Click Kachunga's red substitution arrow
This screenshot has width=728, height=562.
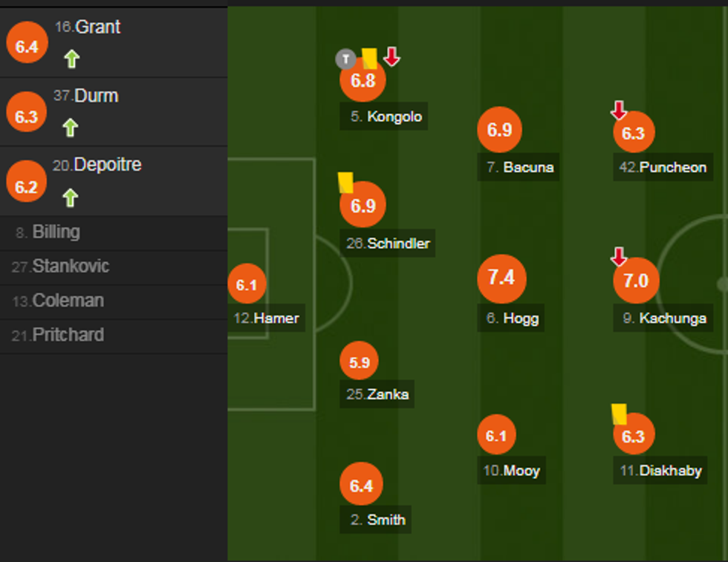pyautogui.click(x=618, y=257)
